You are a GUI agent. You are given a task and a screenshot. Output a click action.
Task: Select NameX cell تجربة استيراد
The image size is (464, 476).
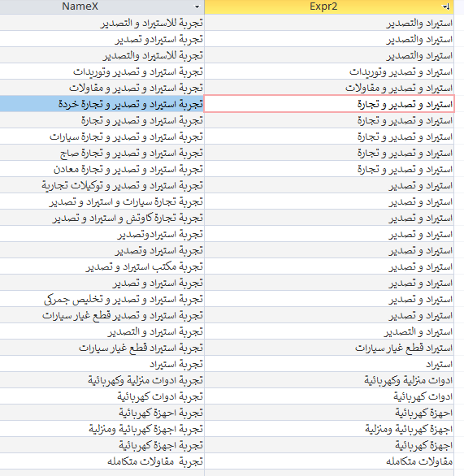102,364
